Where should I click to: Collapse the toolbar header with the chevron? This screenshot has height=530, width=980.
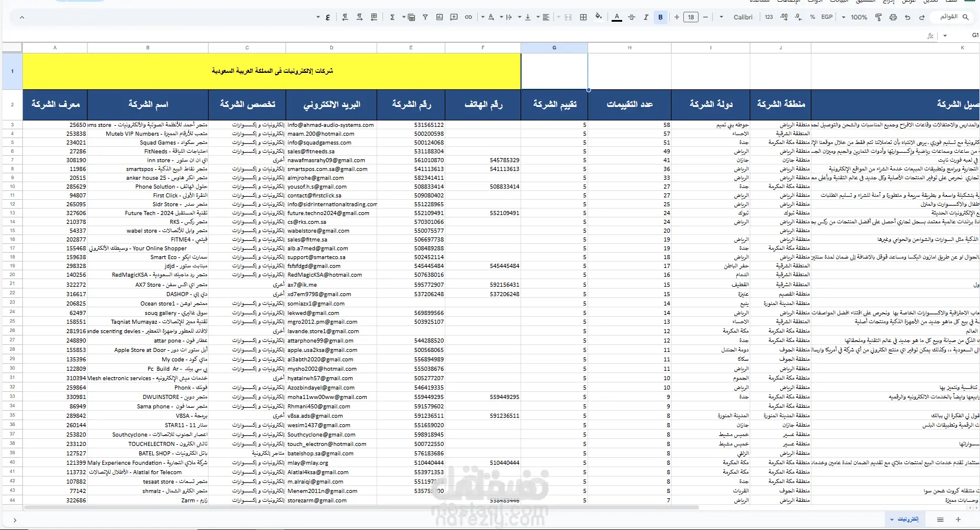point(22,17)
